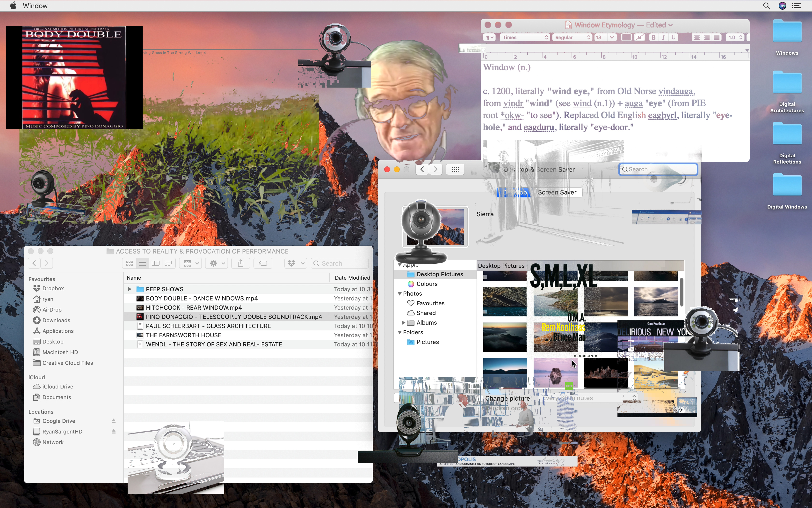Select Pictures folder in source list
The width and height of the screenshot is (812, 508).
point(428,342)
